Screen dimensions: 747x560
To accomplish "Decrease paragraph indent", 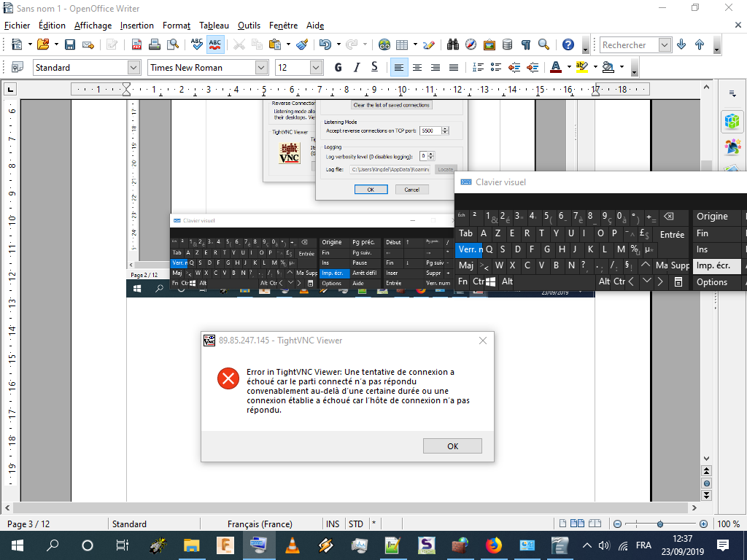I will pos(514,68).
